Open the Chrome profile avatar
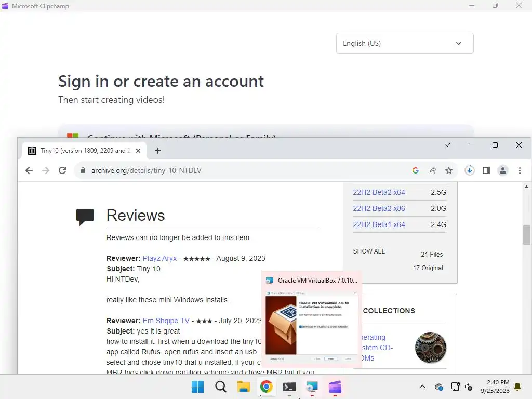The image size is (532, 399). (503, 170)
